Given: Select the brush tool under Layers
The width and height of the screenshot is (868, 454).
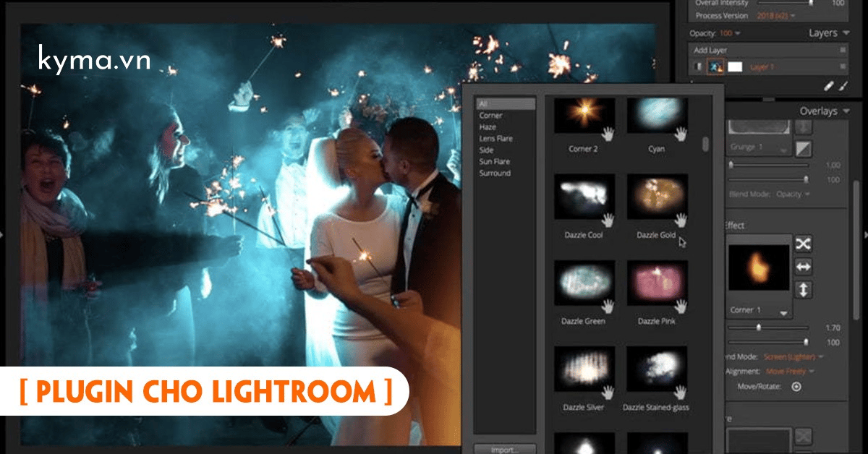Looking at the screenshot, I should (x=843, y=85).
